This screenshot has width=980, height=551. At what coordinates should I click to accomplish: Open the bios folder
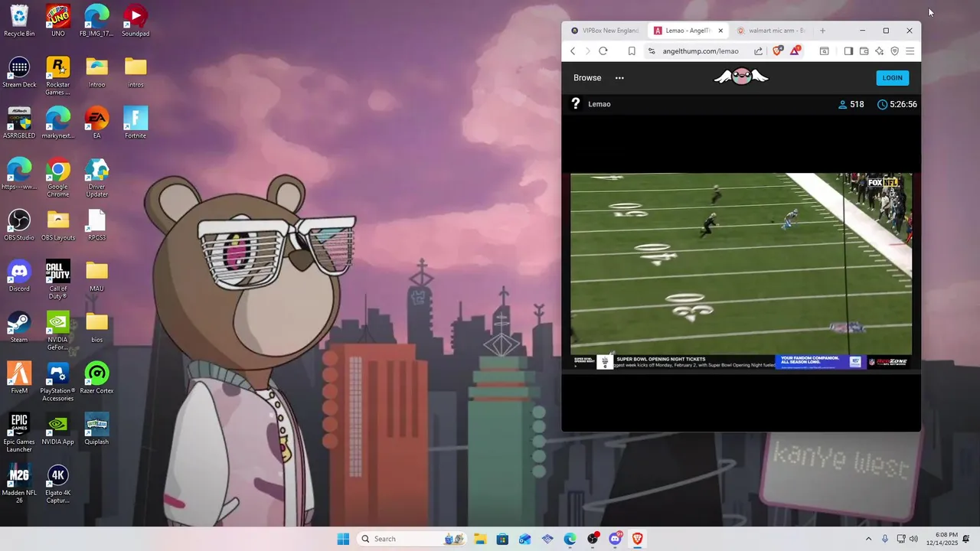(x=96, y=327)
